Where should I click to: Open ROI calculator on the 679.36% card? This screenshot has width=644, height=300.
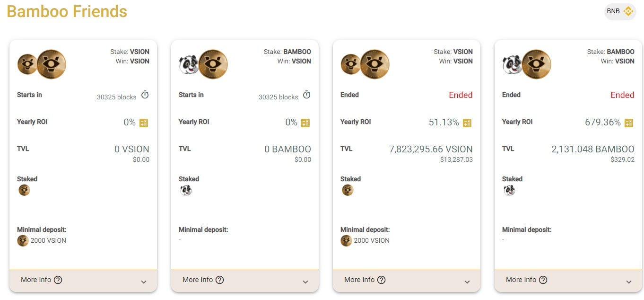click(x=629, y=123)
